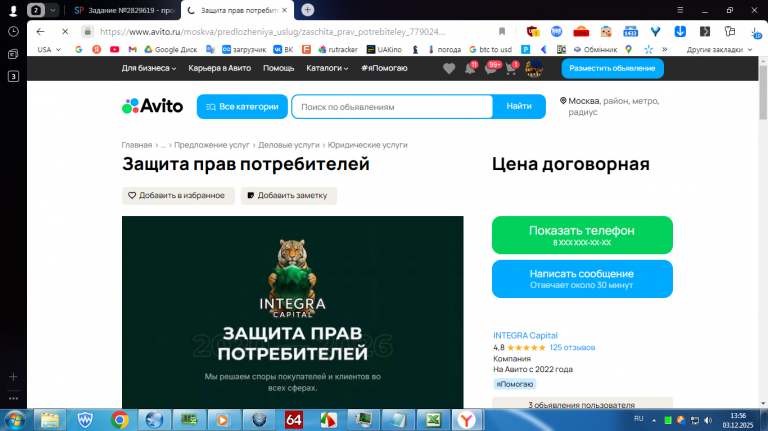Viewport: 768px width, 431px height.
Task: Open Все категории category list
Action: click(x=242, y=106)
